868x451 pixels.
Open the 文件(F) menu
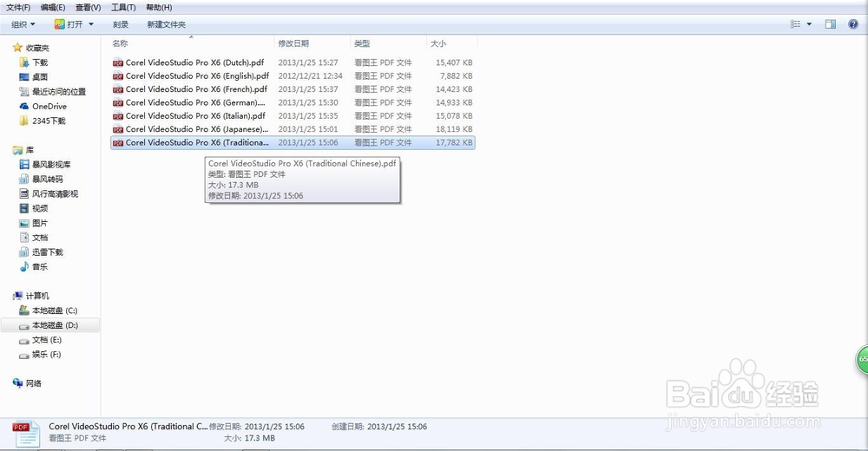point(18,7)
